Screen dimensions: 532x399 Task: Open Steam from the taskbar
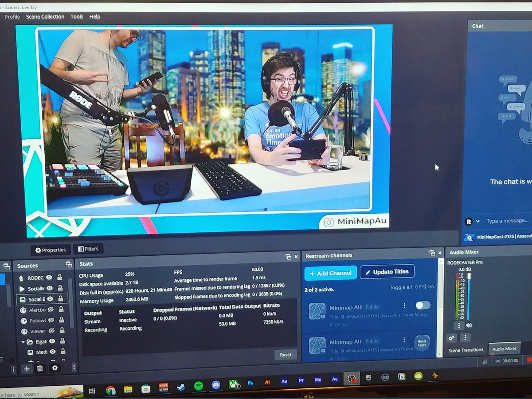tap(181, 387)
